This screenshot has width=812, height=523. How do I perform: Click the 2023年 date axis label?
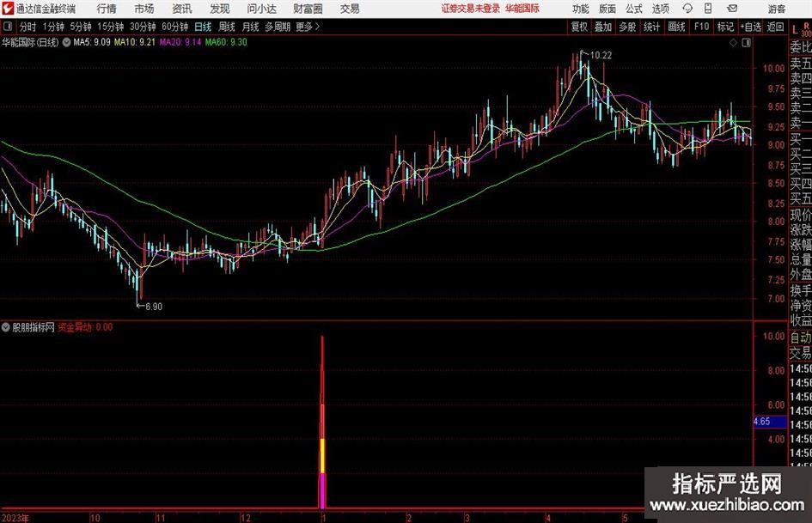point(15,518)
